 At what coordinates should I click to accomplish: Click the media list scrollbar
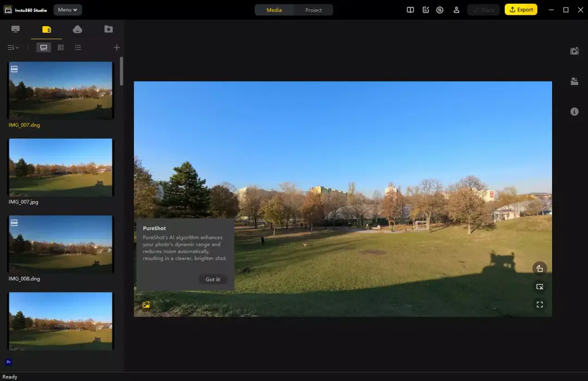(x=121, y=71)
